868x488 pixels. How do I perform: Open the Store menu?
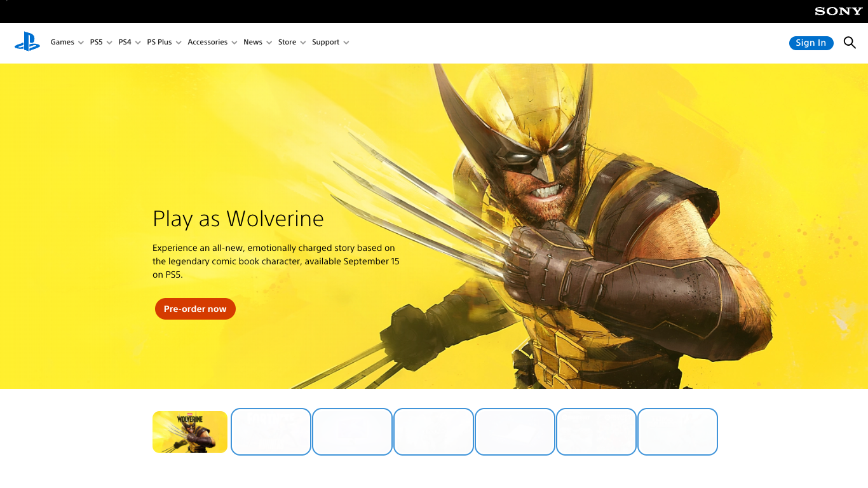[x=292, y=42]
